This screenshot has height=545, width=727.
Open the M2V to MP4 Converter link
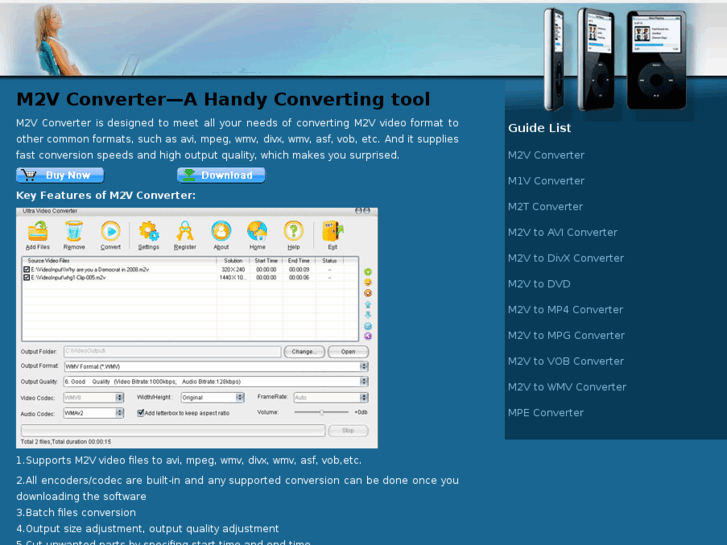(x=565, y=309)
